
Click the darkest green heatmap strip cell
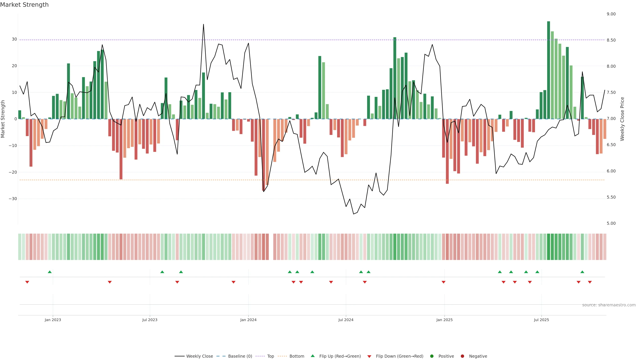tap(549, 247)
